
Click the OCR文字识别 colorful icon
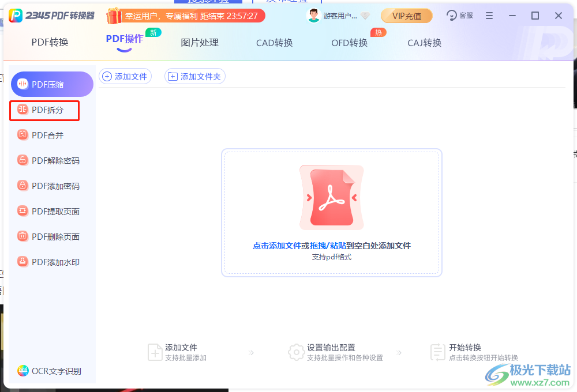coord(23,371)
